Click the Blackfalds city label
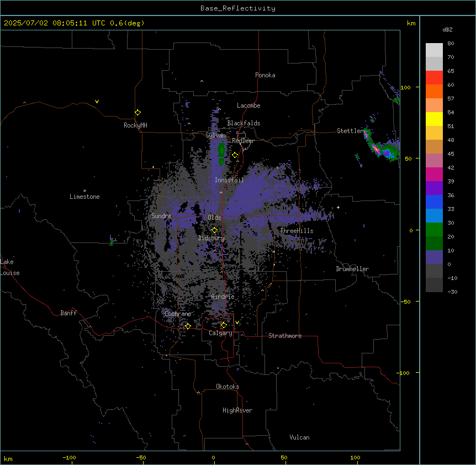476x465 pixels. pyautogui.click(x=244, y=123)
